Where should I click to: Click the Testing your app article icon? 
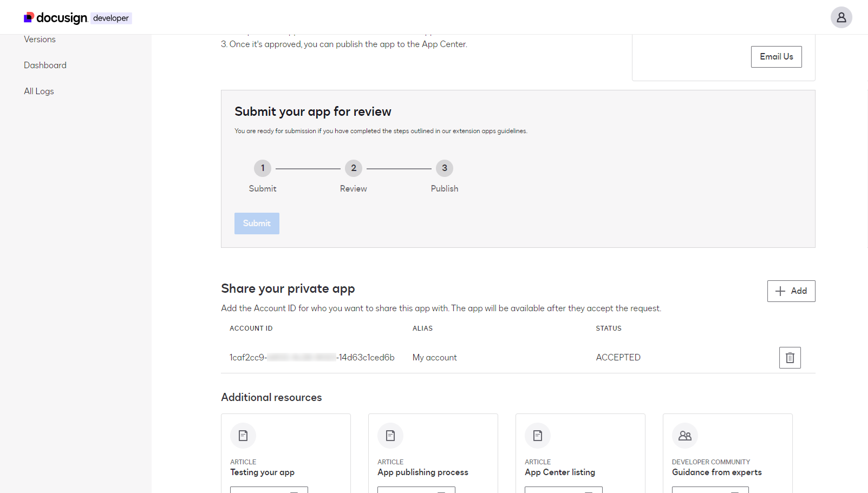(243, 436)
